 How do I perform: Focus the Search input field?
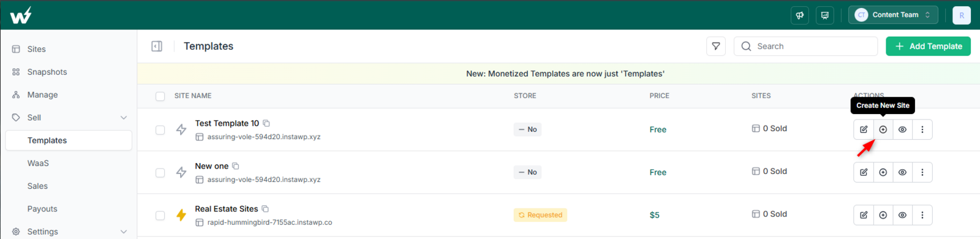(x=806, y=46)
